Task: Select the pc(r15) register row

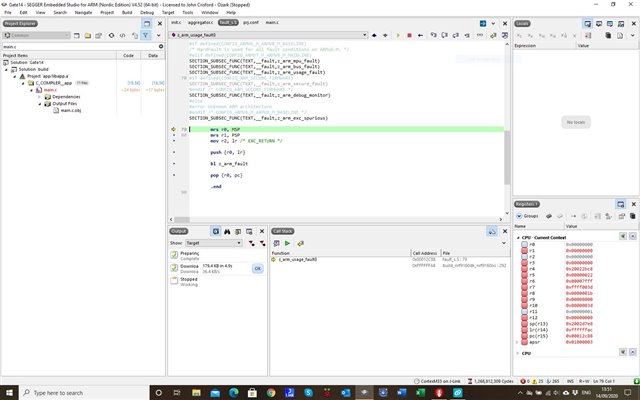Action: [576, 336]
